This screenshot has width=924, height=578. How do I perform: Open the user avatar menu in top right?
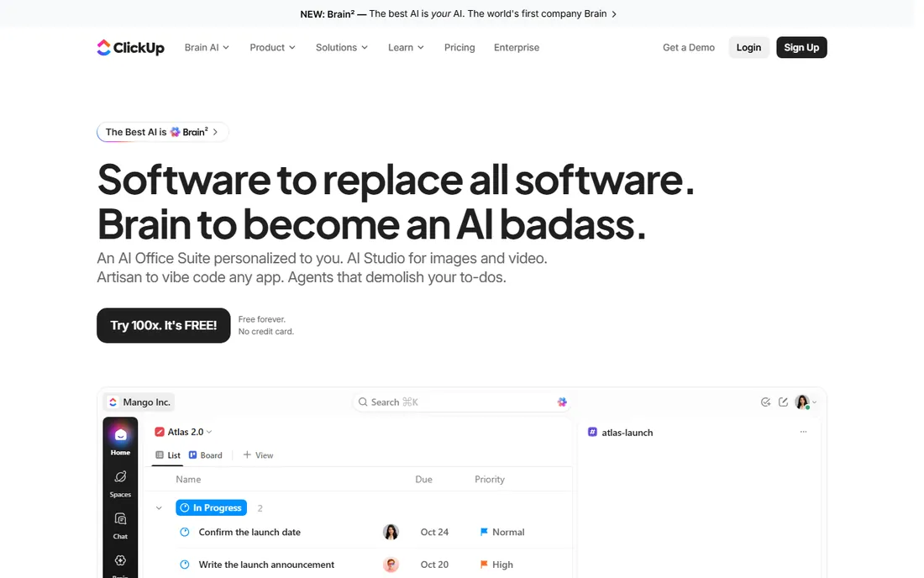[x=805, y=402]
